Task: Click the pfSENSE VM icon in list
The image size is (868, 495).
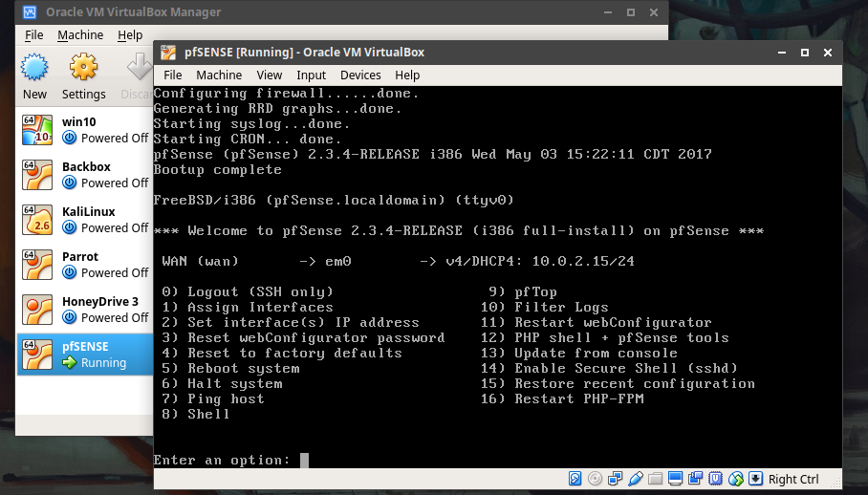Action: (x=37, y=354)
